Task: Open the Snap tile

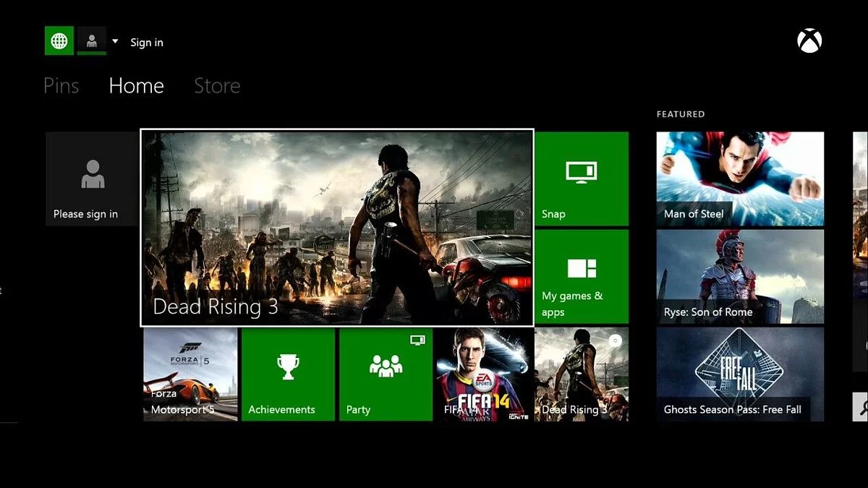Action: click(x=582, y=179)
